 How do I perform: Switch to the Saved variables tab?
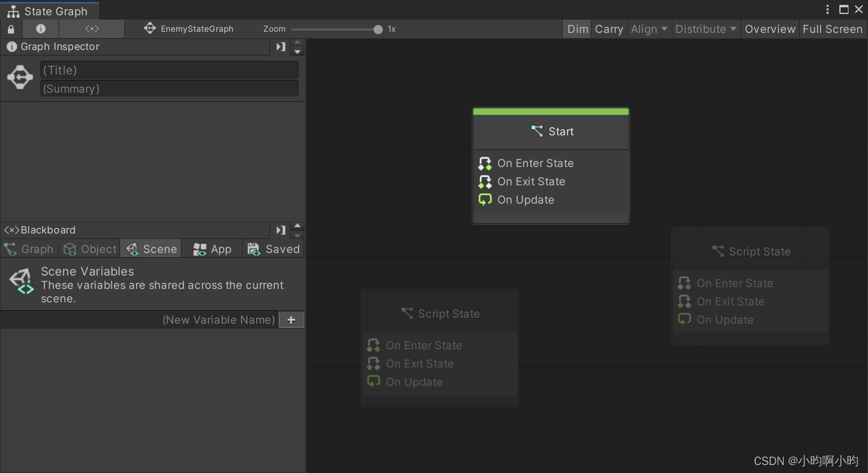pos(273,249)
